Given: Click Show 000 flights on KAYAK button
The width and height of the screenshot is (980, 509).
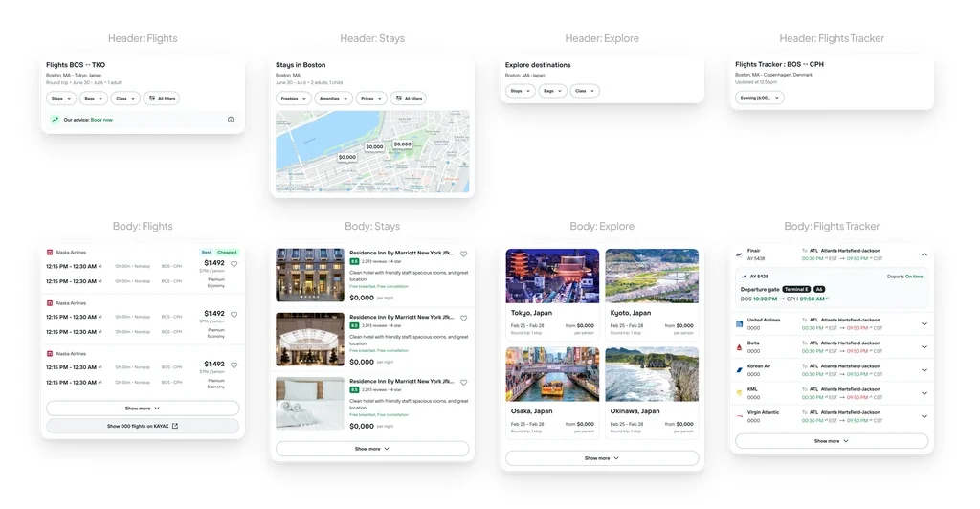Looking at the screenshot, I should click(143, 426).
